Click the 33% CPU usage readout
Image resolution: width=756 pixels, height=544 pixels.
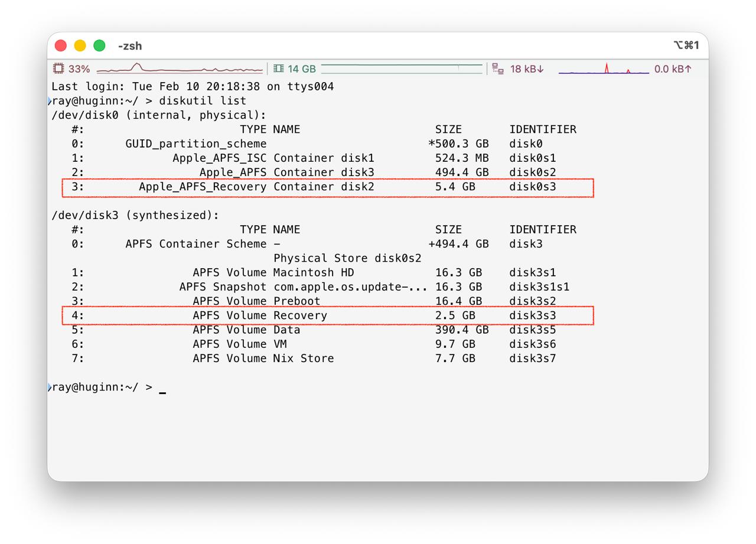click(x=79, y=69)
